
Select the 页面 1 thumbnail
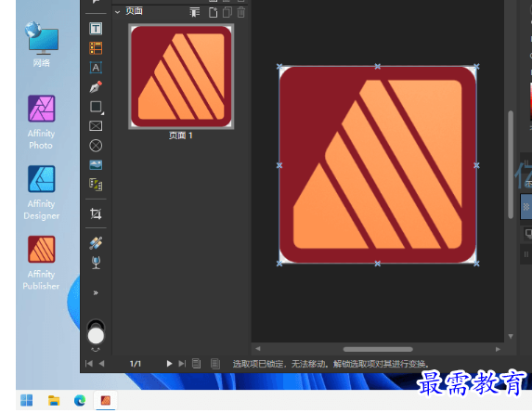pos(181,77)
